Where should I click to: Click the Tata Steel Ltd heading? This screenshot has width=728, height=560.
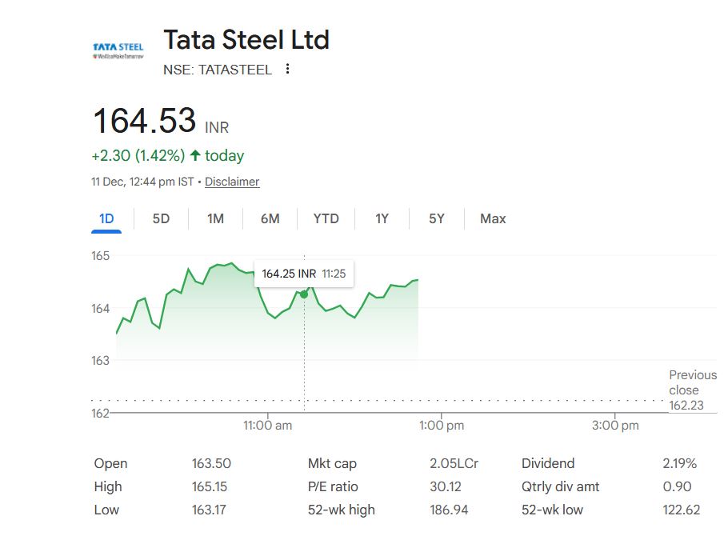click(x=246, y=39)
